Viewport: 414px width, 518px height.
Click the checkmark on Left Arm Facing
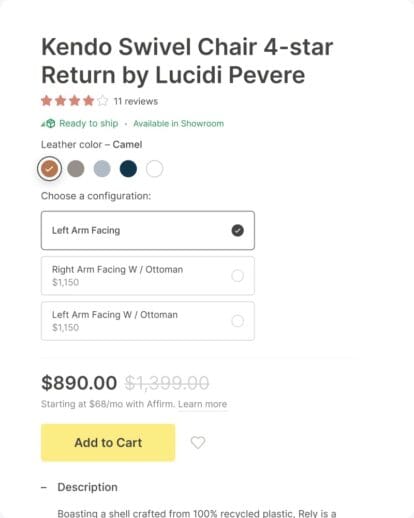tap(238, 230)
